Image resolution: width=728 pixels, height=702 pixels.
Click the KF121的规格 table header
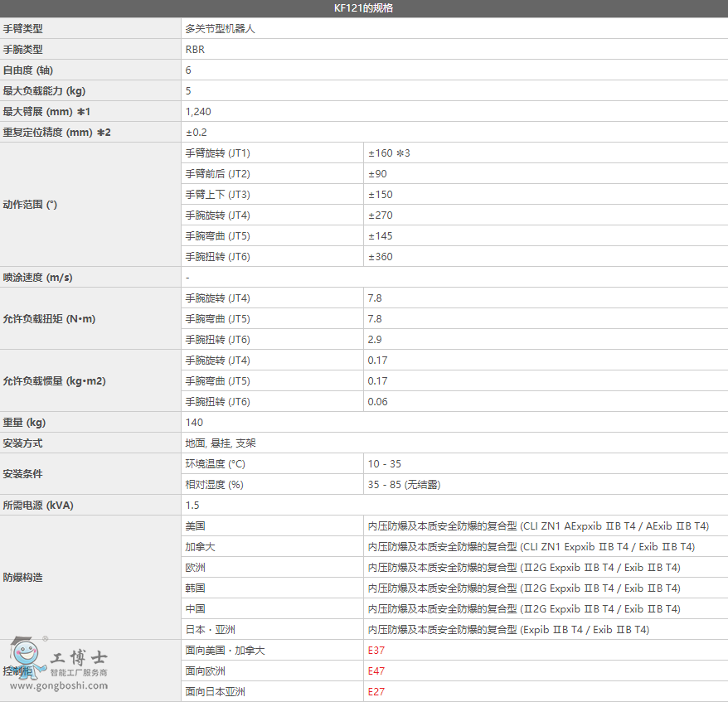point(364,8)
